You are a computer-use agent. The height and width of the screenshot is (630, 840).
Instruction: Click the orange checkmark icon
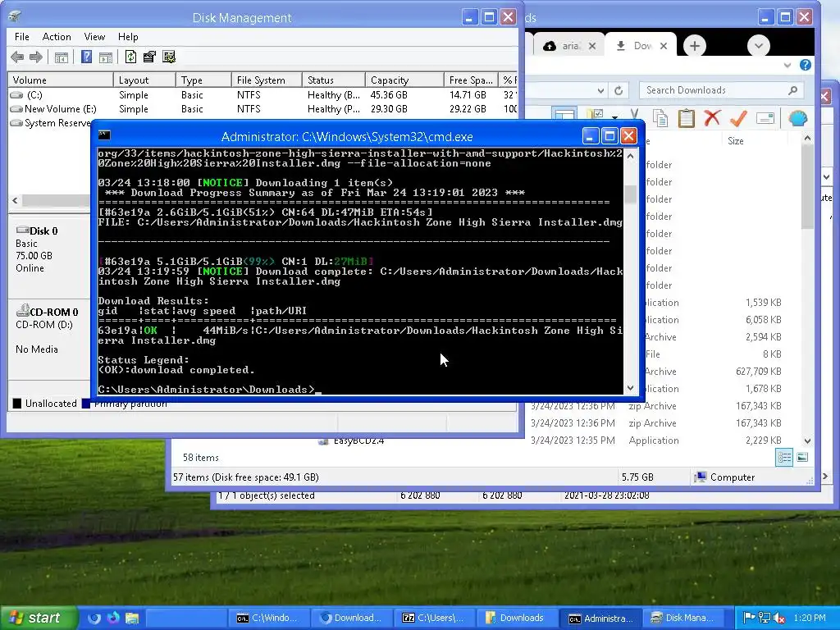738,118
